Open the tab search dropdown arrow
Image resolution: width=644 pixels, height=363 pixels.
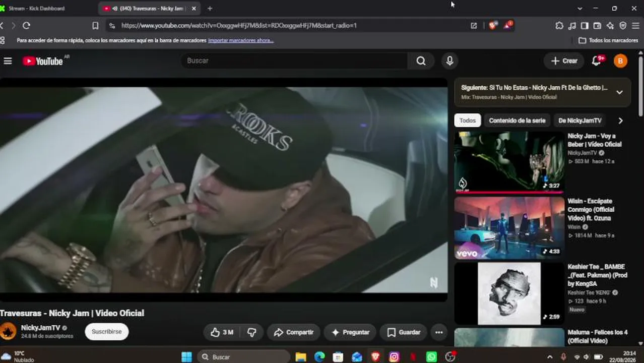[579, 9]
